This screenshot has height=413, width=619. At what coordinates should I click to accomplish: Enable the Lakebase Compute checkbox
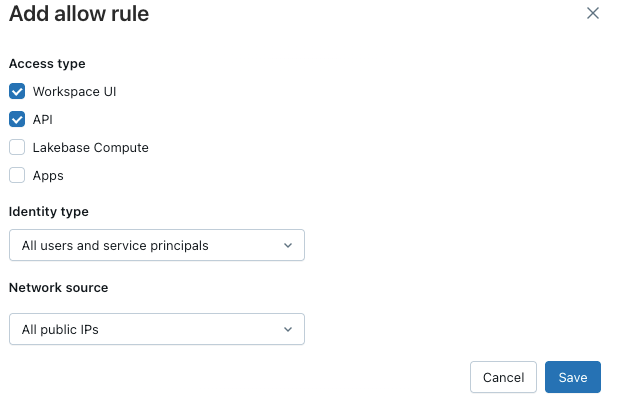pos(17,147)
